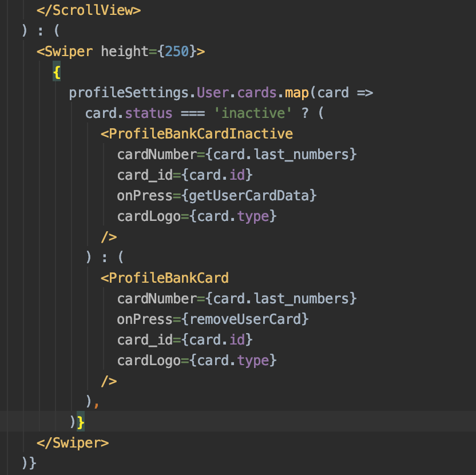
Task: Click the final closing parenthesis-brace line
Action: [x=29, y=463]
